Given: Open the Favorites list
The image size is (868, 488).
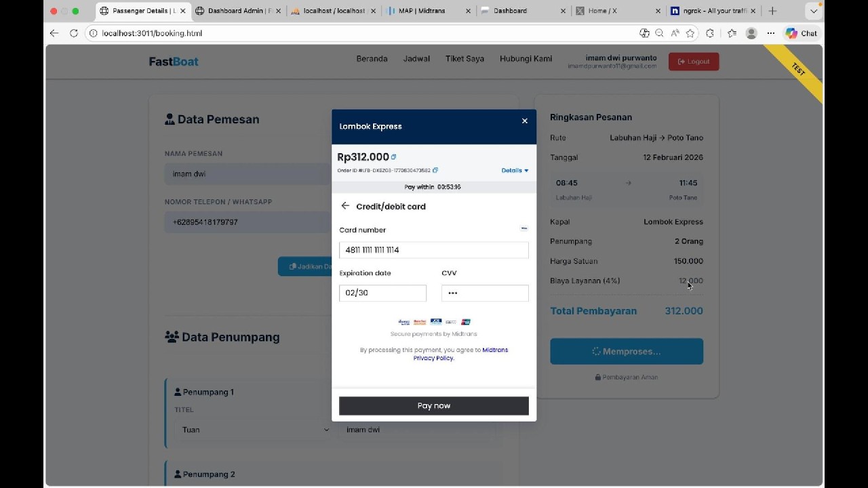Looking at the screenshot, I should coord(732,33).
